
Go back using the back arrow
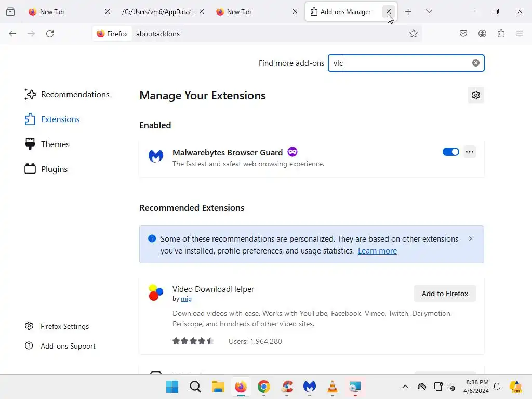(12, 34)
